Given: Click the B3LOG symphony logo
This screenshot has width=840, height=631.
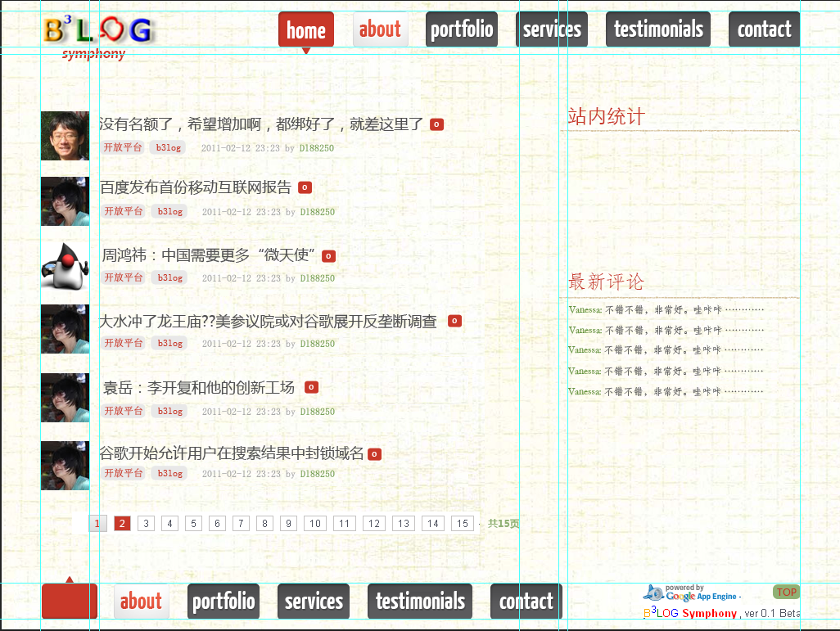Looking at the screenshot, I should point(99,38).
